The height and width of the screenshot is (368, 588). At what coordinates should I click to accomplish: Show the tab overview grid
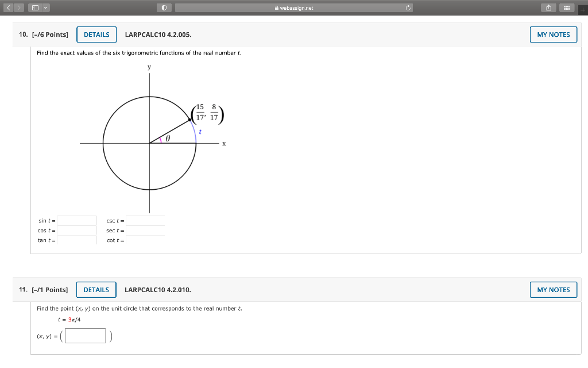pyautogui.click(x=567, y=7)
